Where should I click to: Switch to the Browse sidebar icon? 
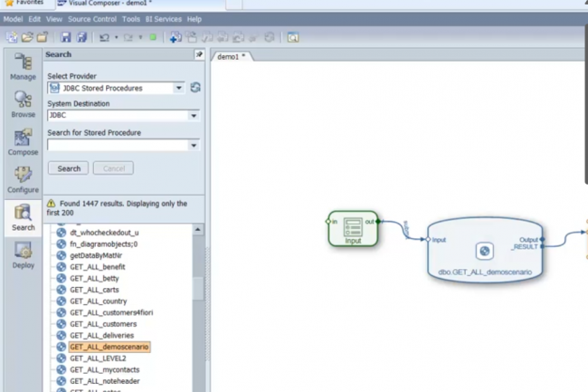point(23,103)
